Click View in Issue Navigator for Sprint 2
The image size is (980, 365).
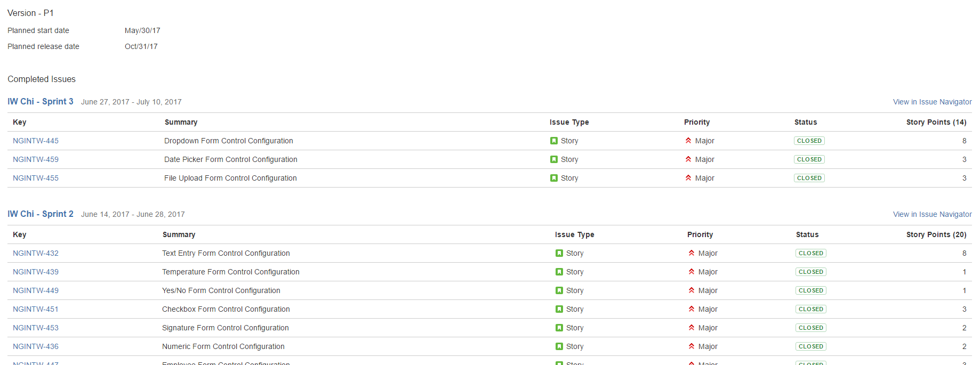(x=932, y=214)
